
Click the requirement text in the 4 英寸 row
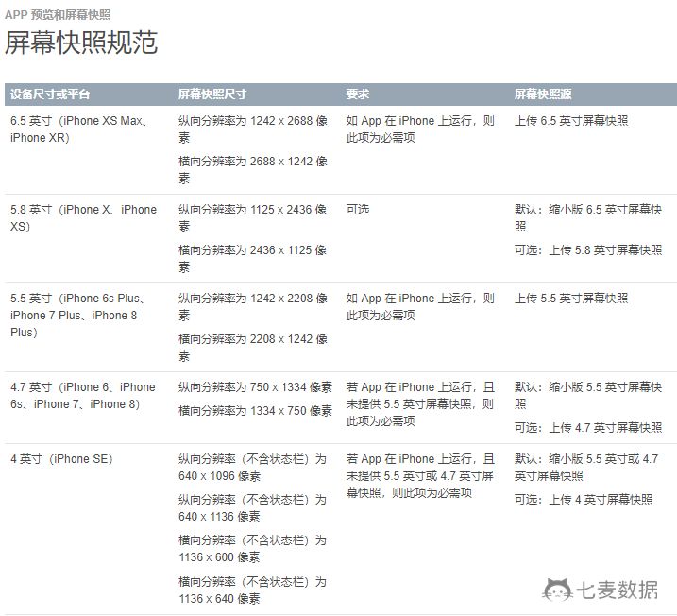coord(420,475)
